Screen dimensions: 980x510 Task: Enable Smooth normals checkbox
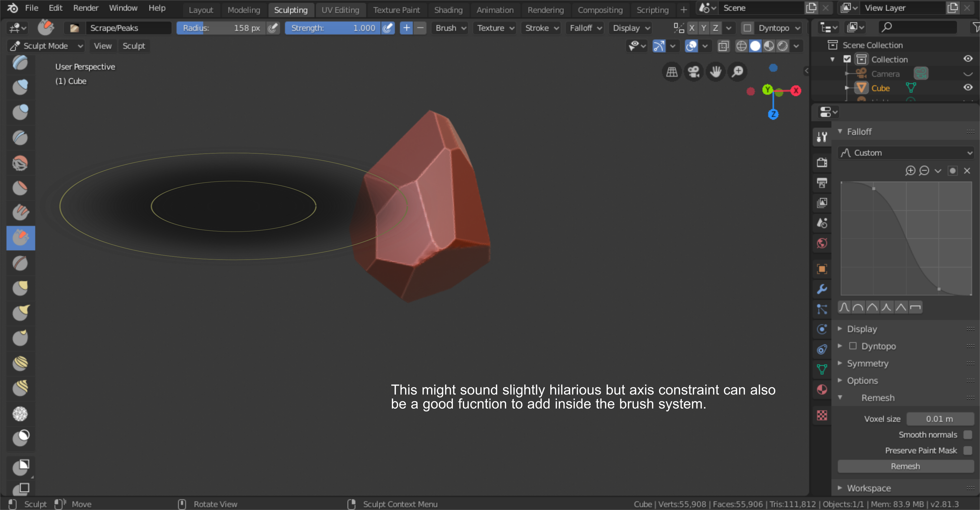968,435
